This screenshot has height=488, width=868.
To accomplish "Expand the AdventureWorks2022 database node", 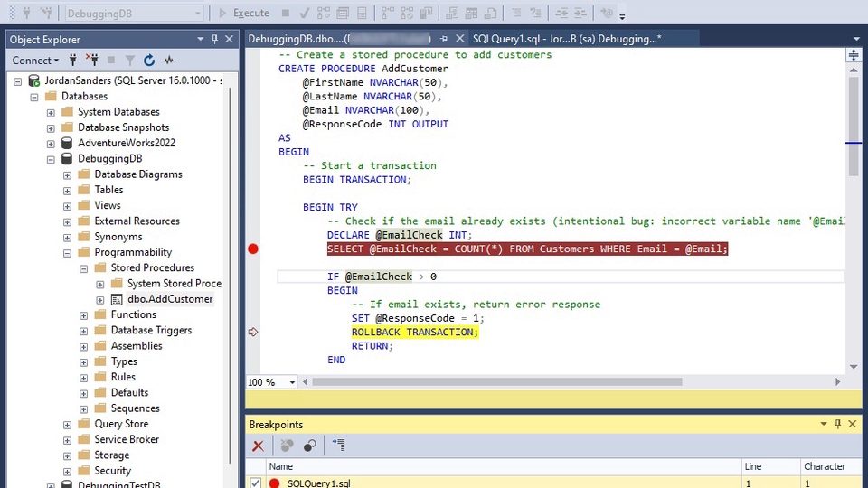I will [51, 143].
